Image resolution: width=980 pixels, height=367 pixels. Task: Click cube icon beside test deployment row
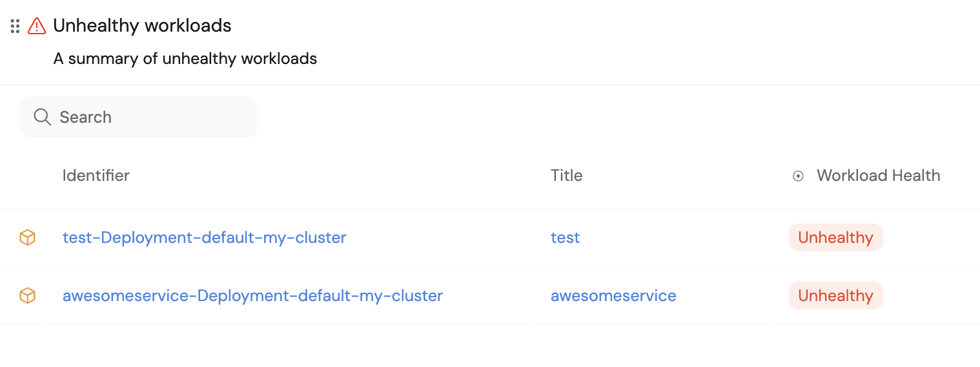click(27, 238)
